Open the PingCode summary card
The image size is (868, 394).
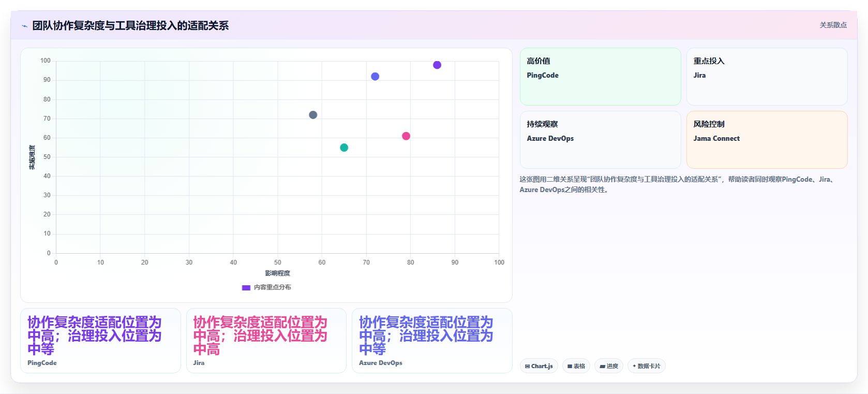(x=100, y=341)
